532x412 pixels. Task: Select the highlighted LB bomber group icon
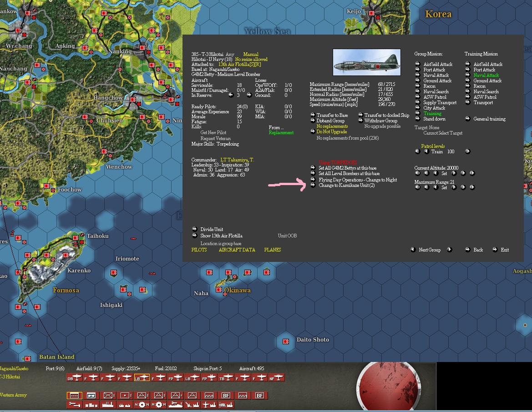pos(142,378)
